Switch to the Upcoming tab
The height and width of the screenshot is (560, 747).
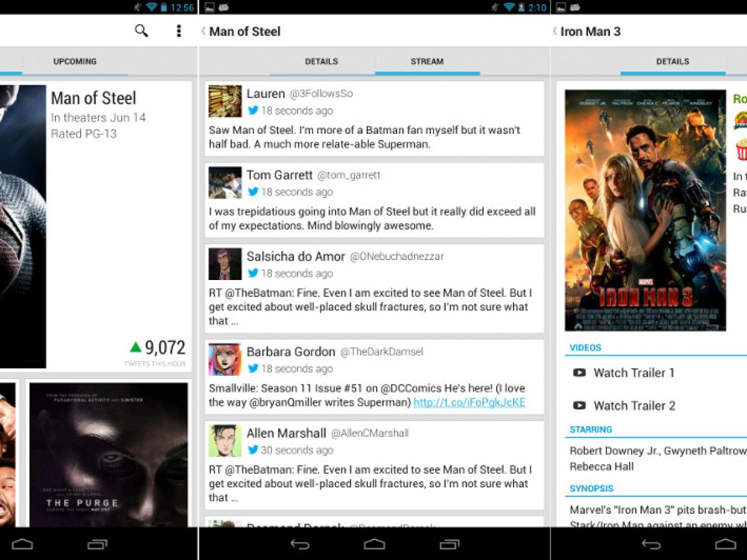75,62
